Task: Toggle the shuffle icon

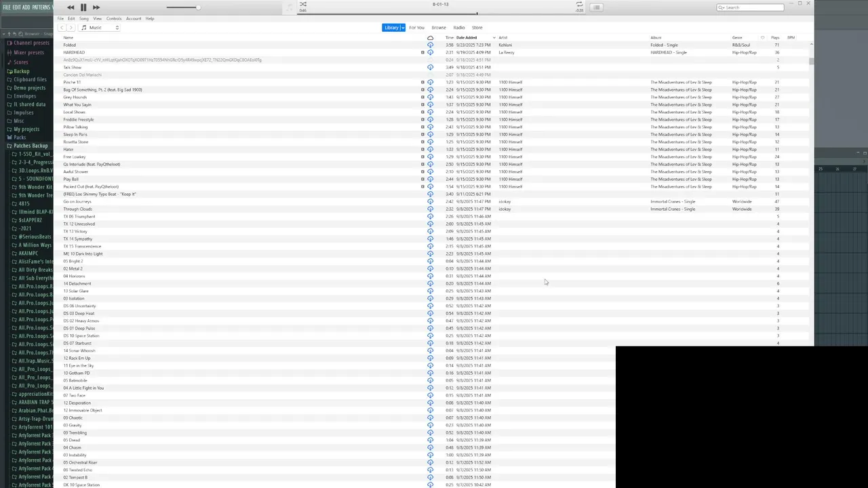Action: pos(303,4)
